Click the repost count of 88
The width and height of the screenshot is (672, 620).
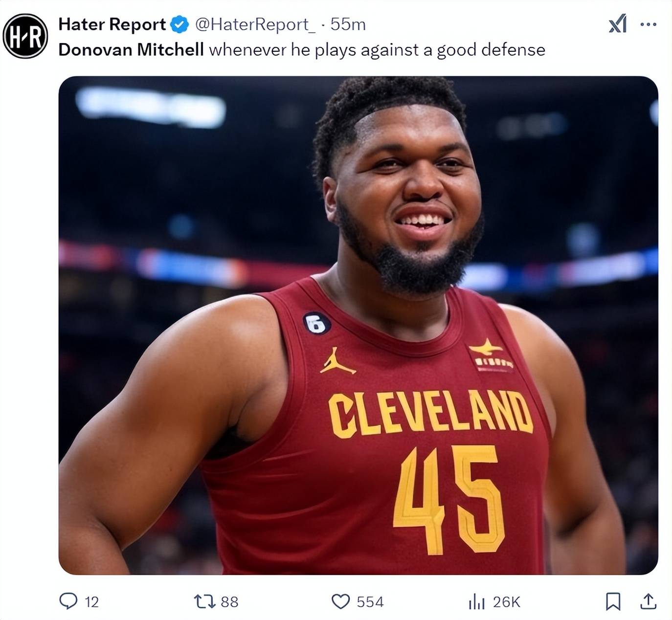(229, 601)
